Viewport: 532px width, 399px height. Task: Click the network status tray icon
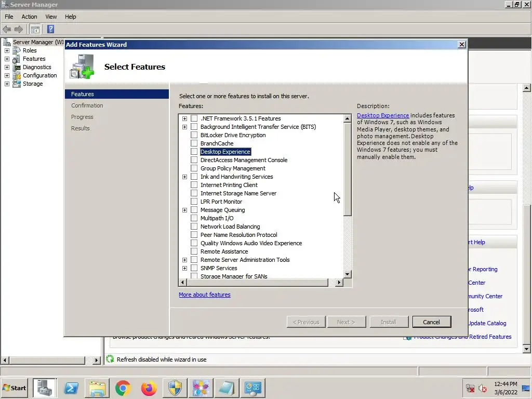[x=470, y=388]
